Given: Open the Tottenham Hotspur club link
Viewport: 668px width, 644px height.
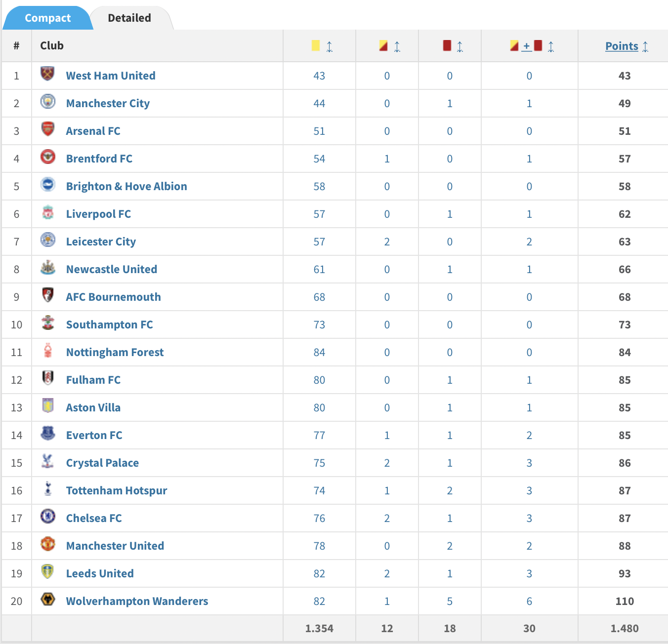Looking at the screenshot, I should [117, 490].
